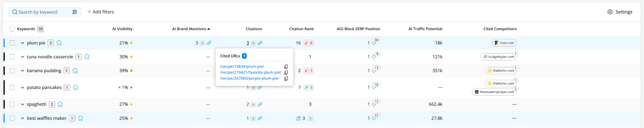
Task: Tick the checkbox for spaghetti keyword
Action: click(x=12, y=104)
